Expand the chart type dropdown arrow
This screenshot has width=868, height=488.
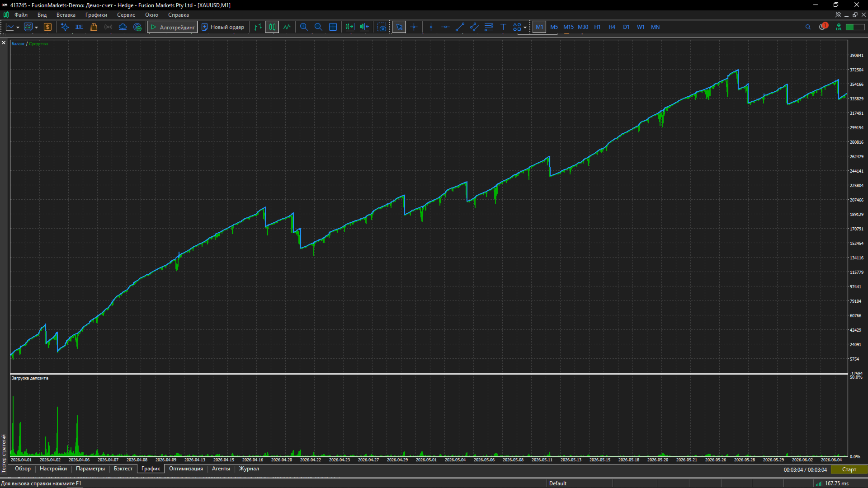tap(18, 28)
